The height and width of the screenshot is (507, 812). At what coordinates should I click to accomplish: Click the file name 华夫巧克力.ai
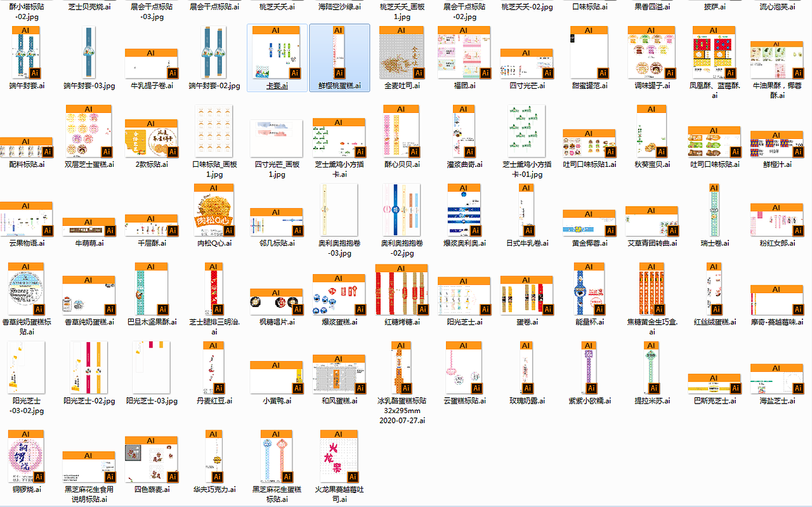[x=213, y=489]
